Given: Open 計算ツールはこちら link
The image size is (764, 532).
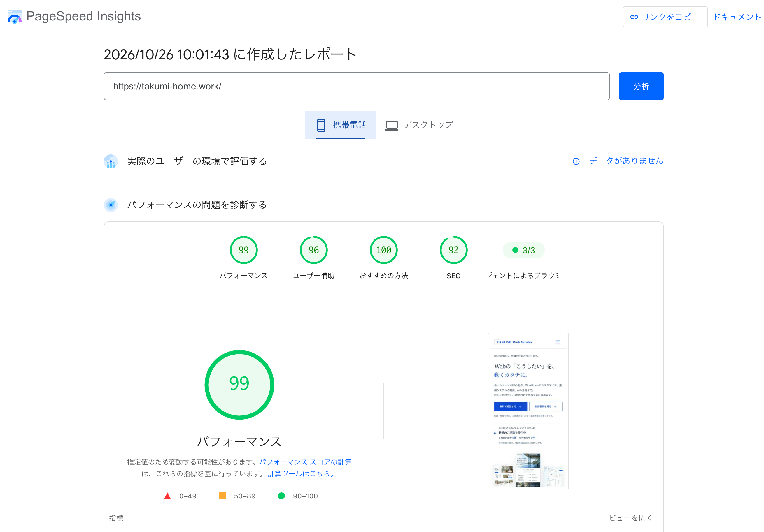Looking at the screenshot, I should click(x=301, y=473).
